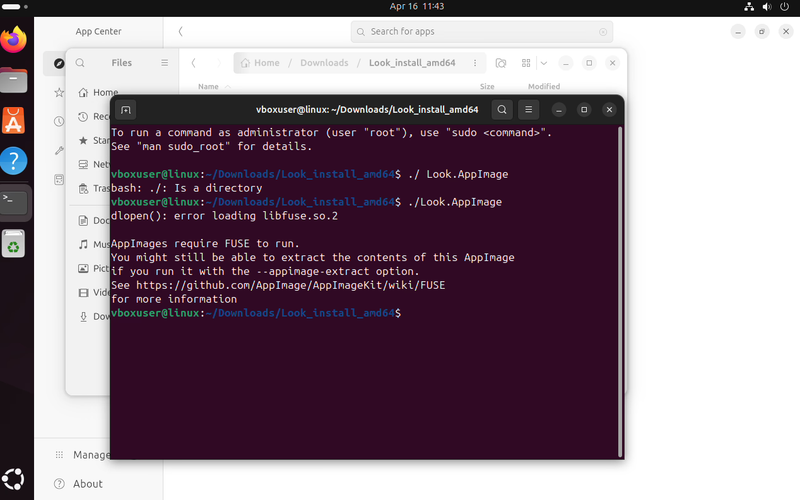The image size is (800, 500).
Task: Click the github AppImageKit FUSE URL in Terminal
Action: point(290,285)
